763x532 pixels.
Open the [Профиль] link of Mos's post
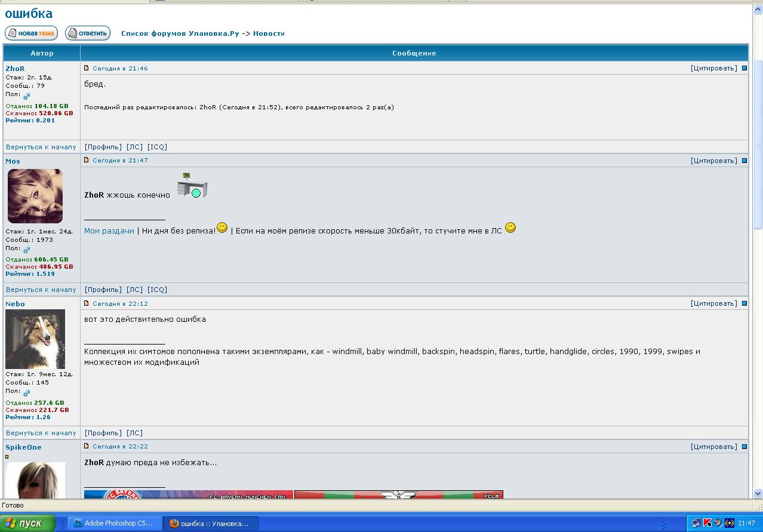103,290
